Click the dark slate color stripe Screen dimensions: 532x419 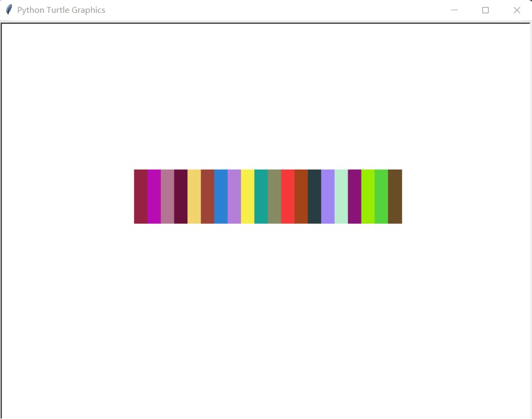[314, 196]
